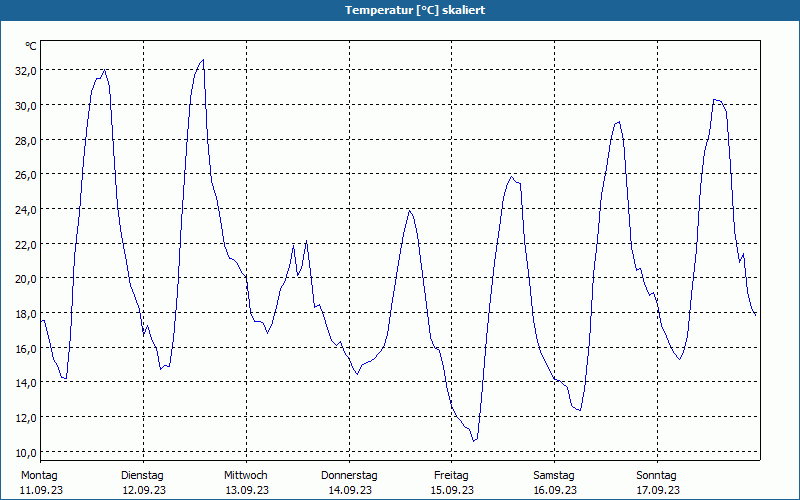Viewport: 800px width, 500px height.
Task: Click the Sonntag day label
Action: 657,476
